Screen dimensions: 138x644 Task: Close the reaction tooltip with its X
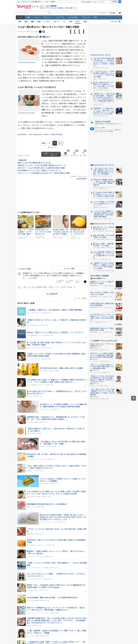(x=60, y=153)
